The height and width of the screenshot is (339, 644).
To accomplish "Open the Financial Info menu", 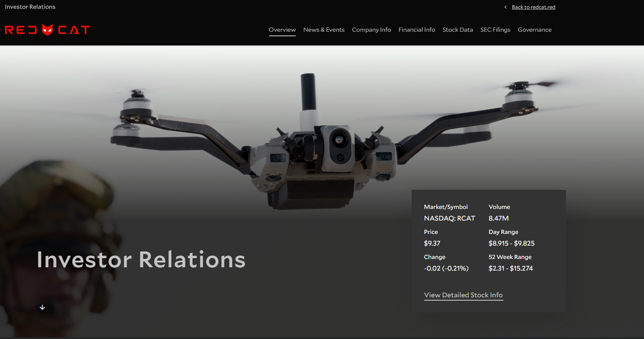I will tap(417, 30).
